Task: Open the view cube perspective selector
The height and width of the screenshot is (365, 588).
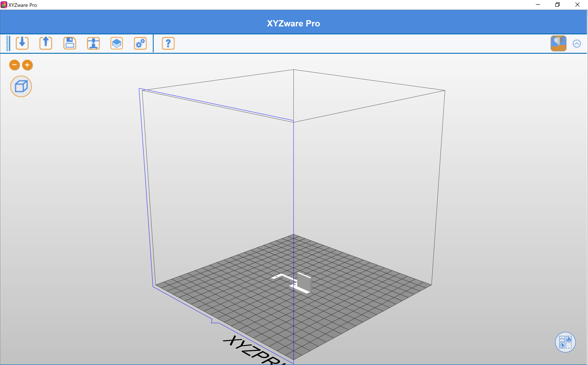Action: click(x=21, y=86)
